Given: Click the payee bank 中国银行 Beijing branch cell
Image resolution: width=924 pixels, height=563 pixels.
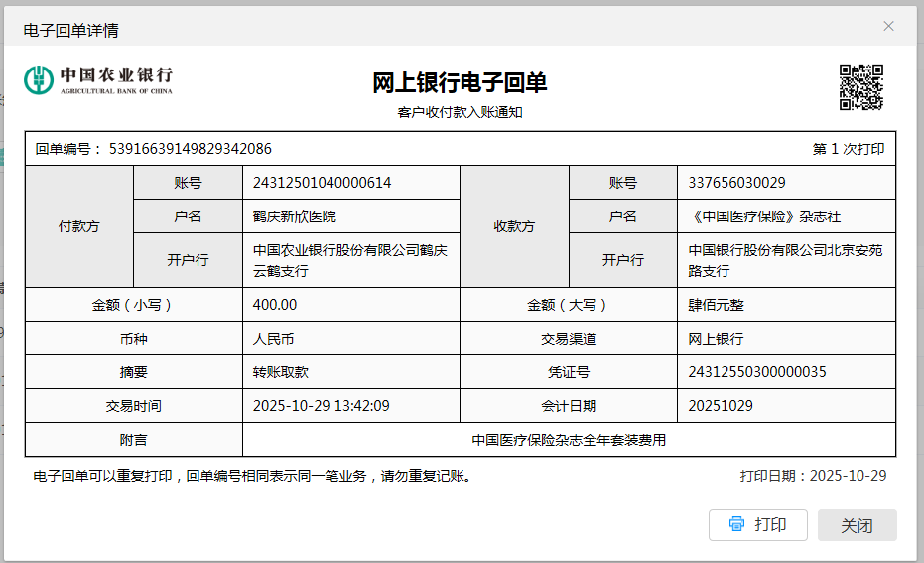Looking at the screenshot, I should tap(785, 260).
